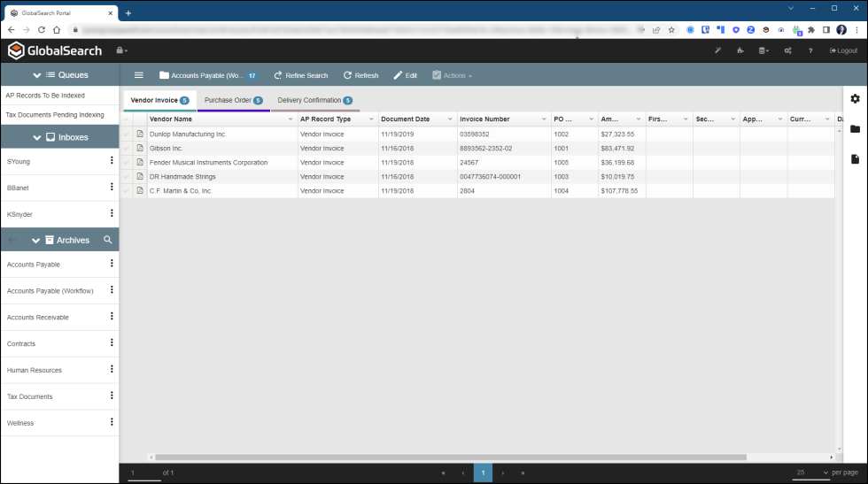Image resolution: width=868 pixels, height=484 pixels.
Task: Open the document icon on right panel
Action: (856, 159)
